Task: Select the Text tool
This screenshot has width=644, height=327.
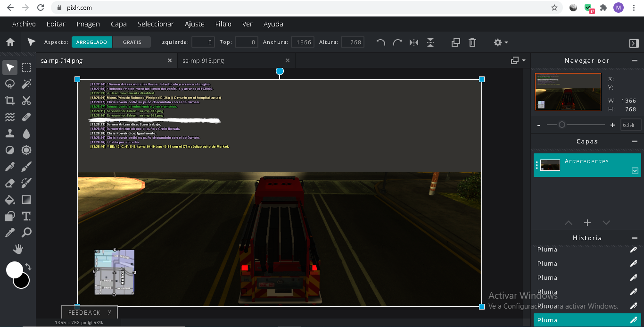Action: (x=26, y=216)
